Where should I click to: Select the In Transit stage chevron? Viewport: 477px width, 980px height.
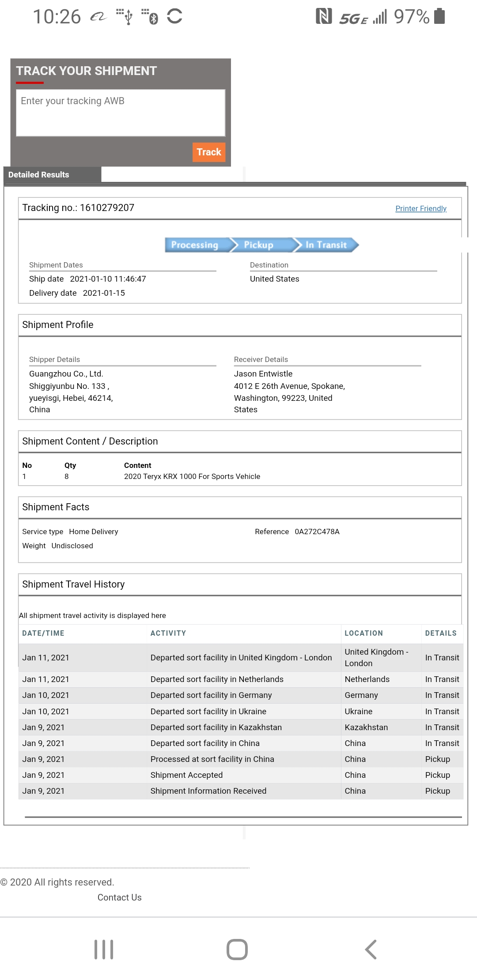pyautogui.click(x=327, y=245)
